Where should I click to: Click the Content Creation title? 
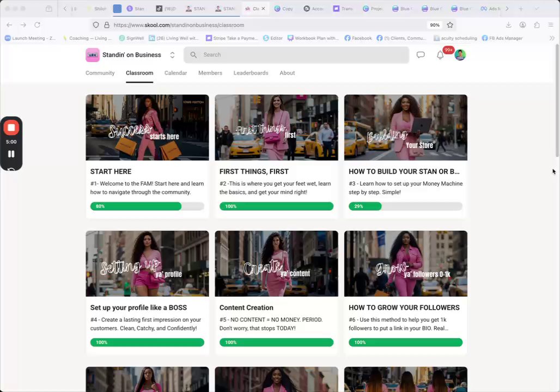click(x=246, y=308)
